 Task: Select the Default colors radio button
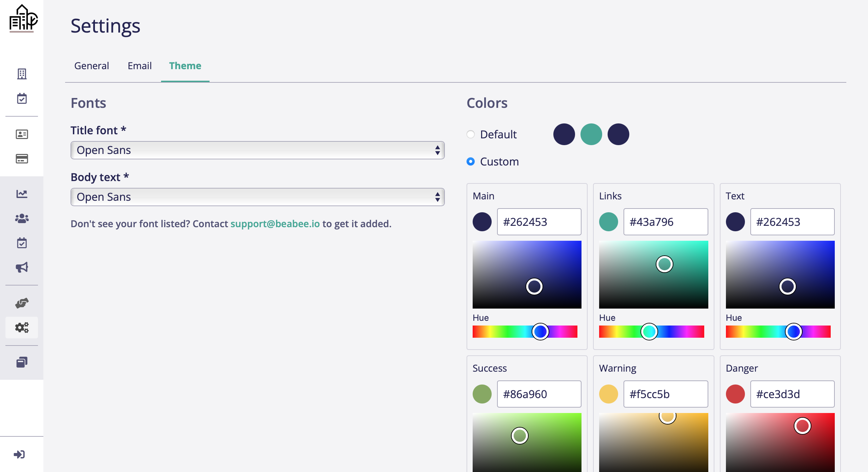pos(471,134)
